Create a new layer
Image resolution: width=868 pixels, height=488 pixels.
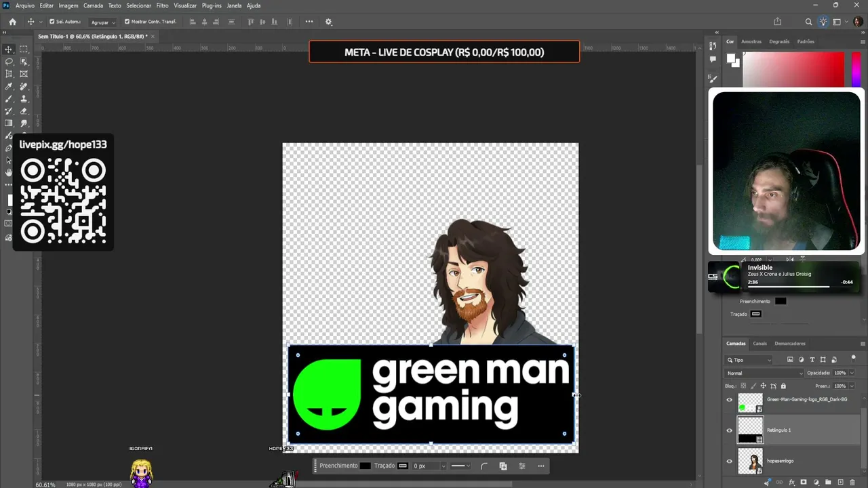tap(840, 482)
